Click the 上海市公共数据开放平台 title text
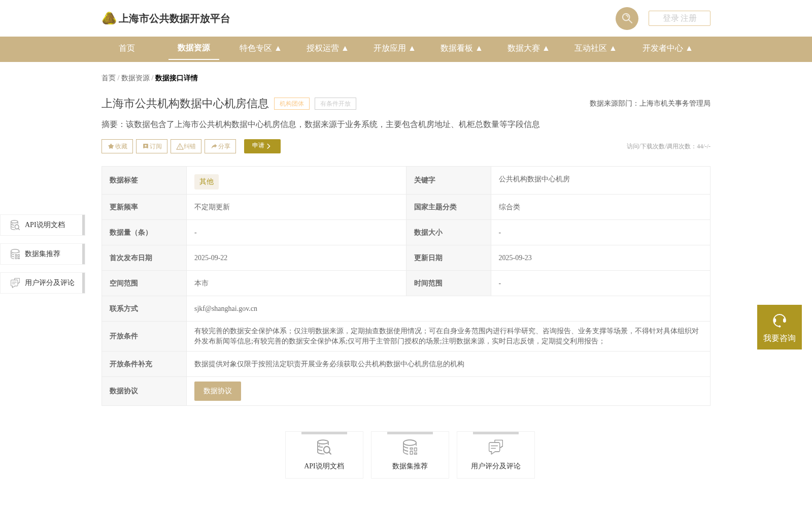Viewport: 812px width, 508px height. pyautogui.click(x=174, y=19)
